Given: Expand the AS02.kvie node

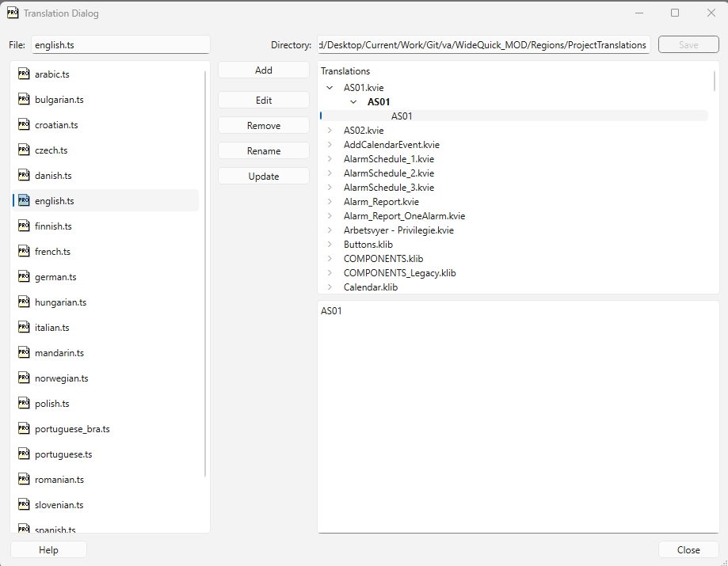Looking at the screenshot, I should tap(330, 131).
